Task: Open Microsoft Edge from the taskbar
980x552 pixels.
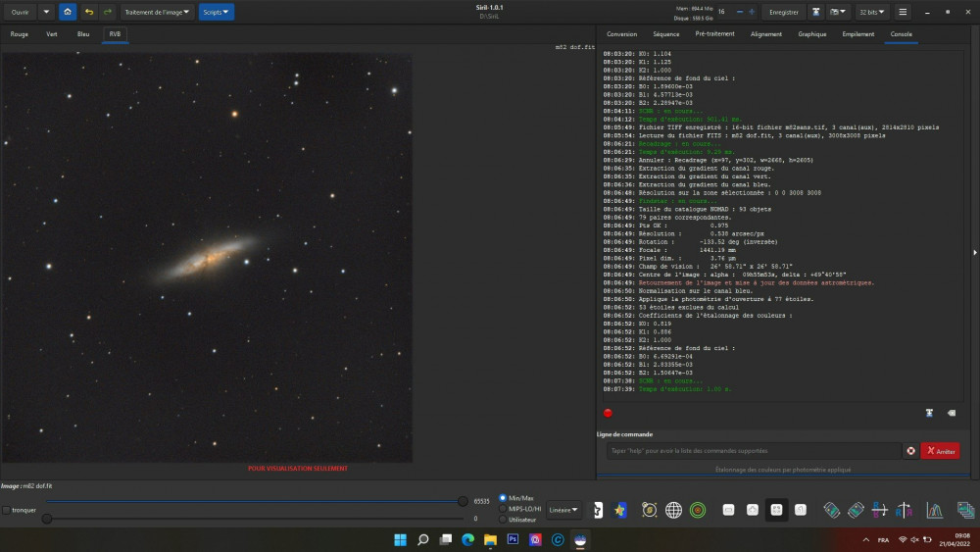Action: (x=467, y=539)
